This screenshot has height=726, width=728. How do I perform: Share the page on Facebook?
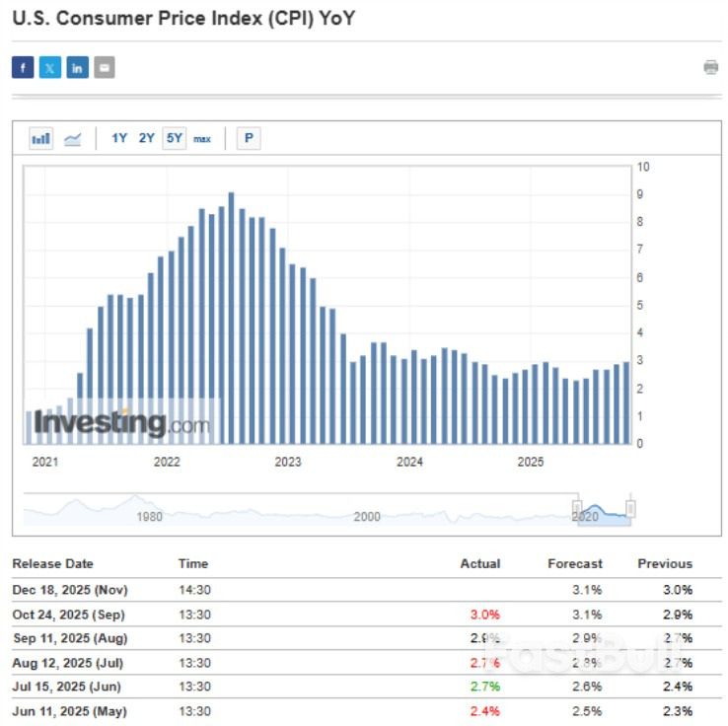[23, 67]
